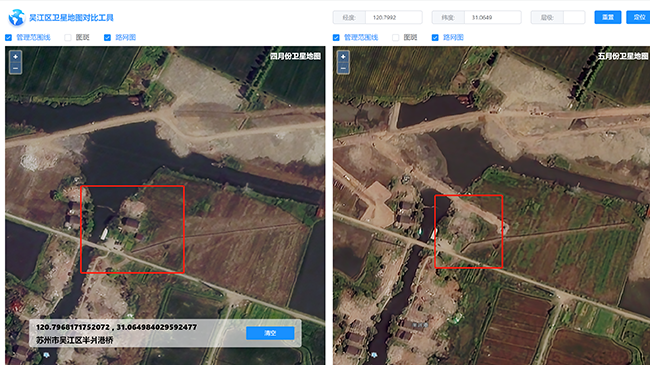Zoom out on the May satellite map
The height and width of the screenshot is (365, 650).
[343, 68]
